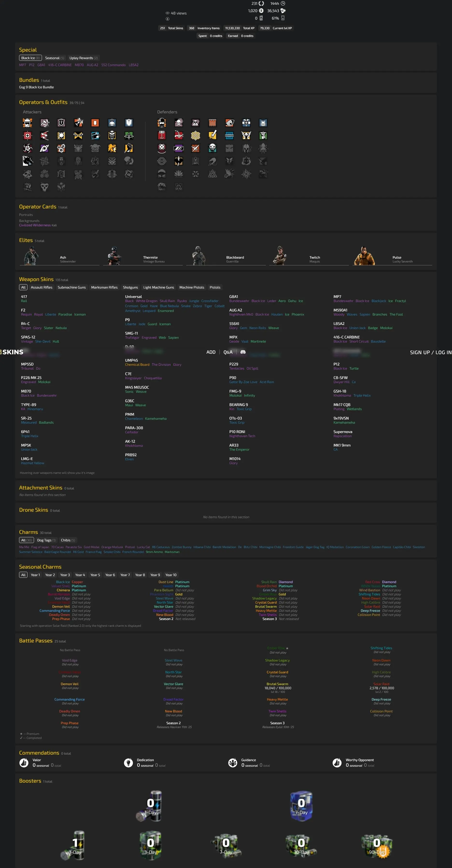Filter weapon skins by Assault Rifles

click(x=42, y=287)
